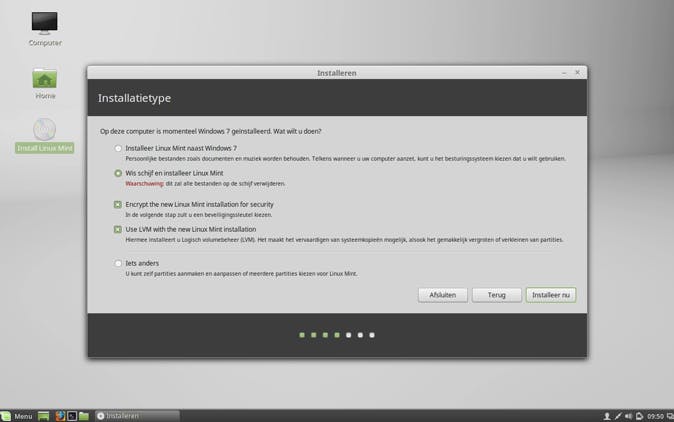This screenshot has height=422, width=674.
Task: Click the Terug button
Action: [x=496, y=295]
